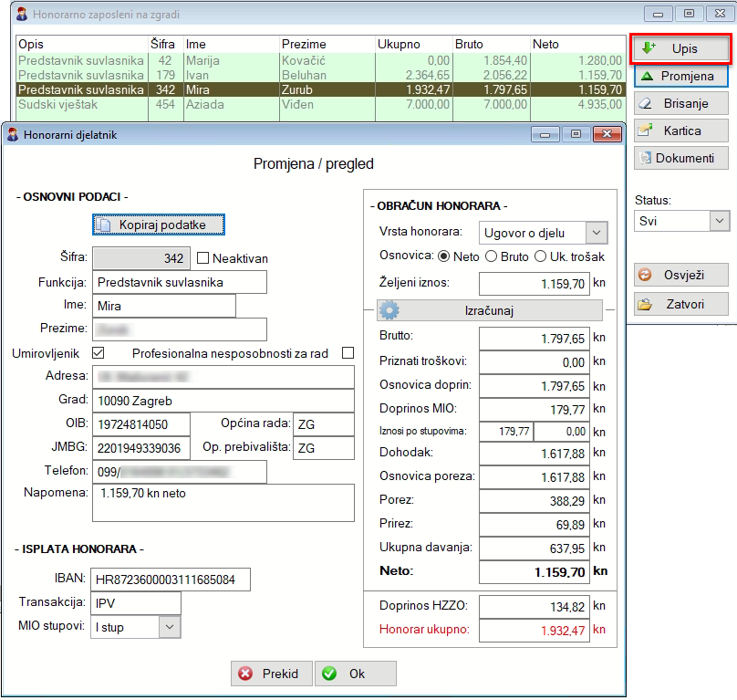Click into the IBAN input field
Screen dimensions: 737x700
pyautogui.click(x=170, y=580)
